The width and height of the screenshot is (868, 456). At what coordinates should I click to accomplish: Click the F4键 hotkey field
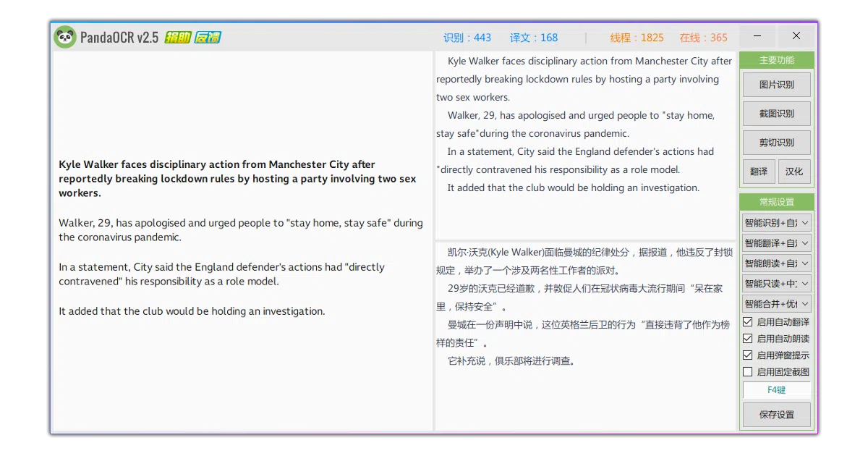coord(777,389)
